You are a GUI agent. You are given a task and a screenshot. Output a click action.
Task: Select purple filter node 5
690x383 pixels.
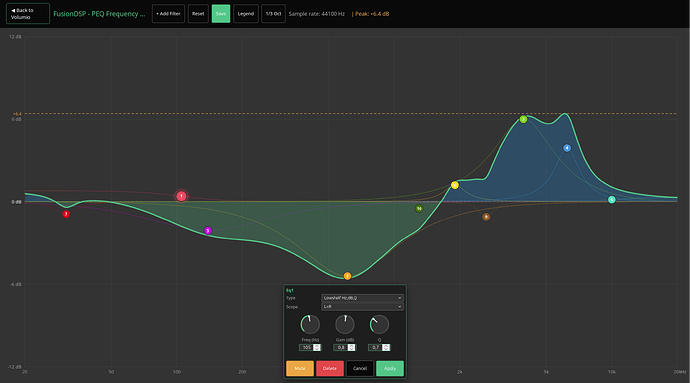[208, 230]
